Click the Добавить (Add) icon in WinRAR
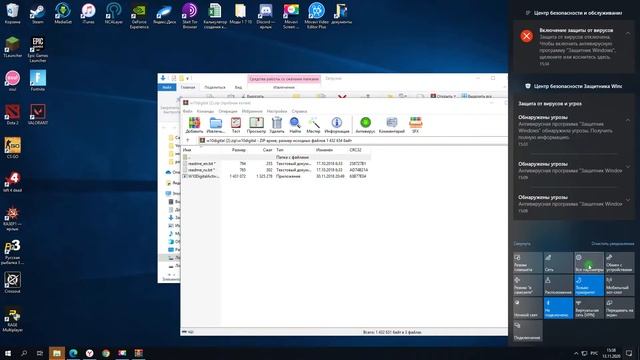Image resolution: width=640 pixels, height=360 pixels. point(194,125)
